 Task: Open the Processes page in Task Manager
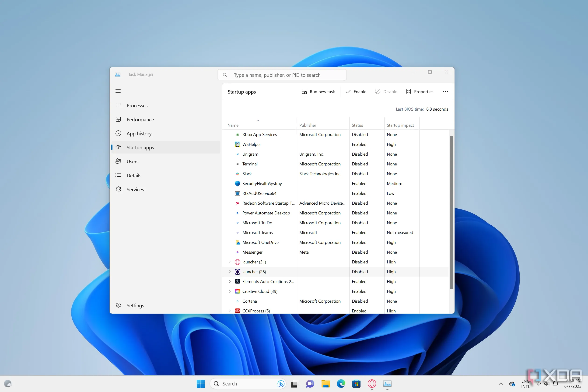click(137, 105)
